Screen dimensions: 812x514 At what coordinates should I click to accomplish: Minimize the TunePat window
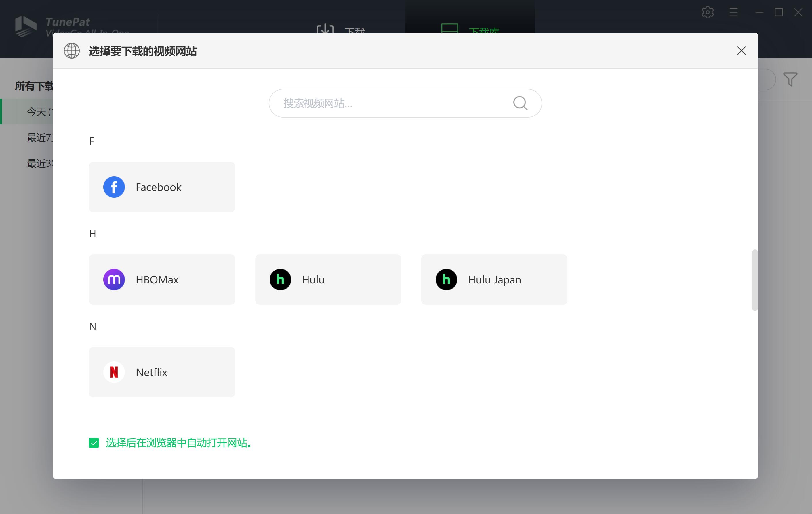[x=759, y=12]
